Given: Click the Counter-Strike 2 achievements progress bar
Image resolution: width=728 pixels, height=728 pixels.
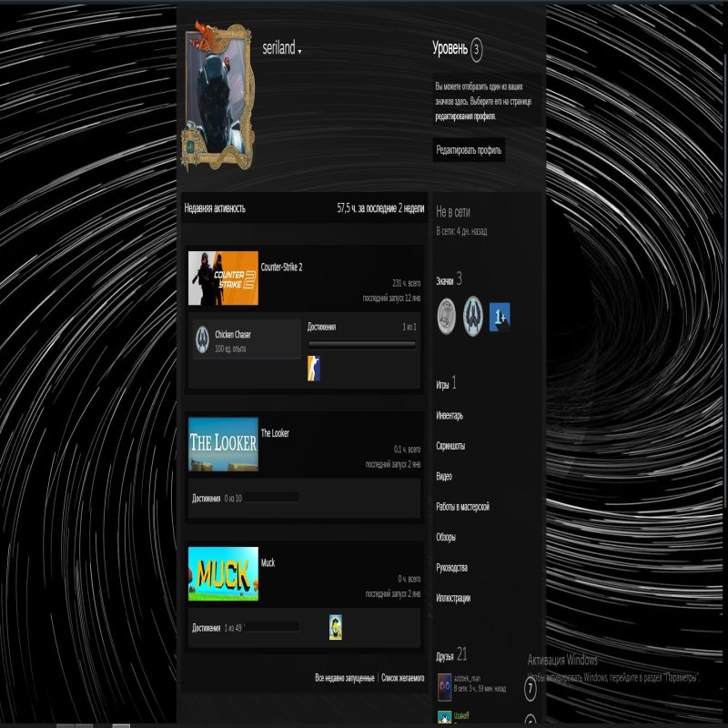Looking at the screenshot, I should click(362, 345).
